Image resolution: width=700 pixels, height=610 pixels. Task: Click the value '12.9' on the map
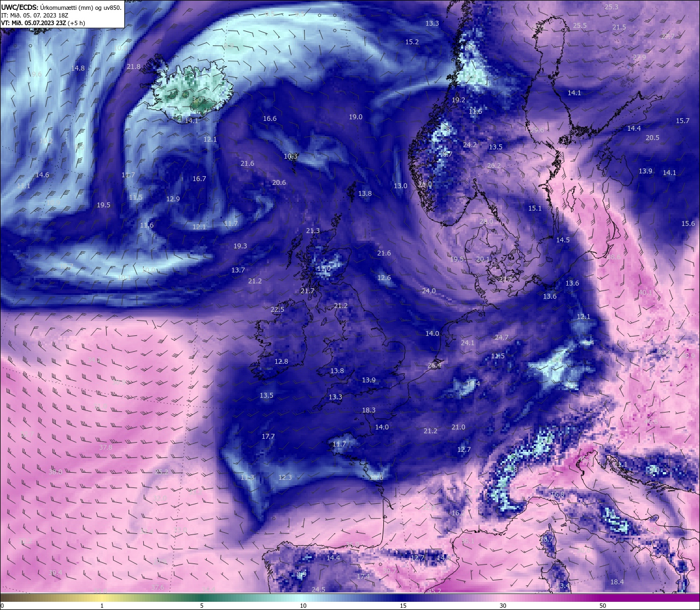173,199
